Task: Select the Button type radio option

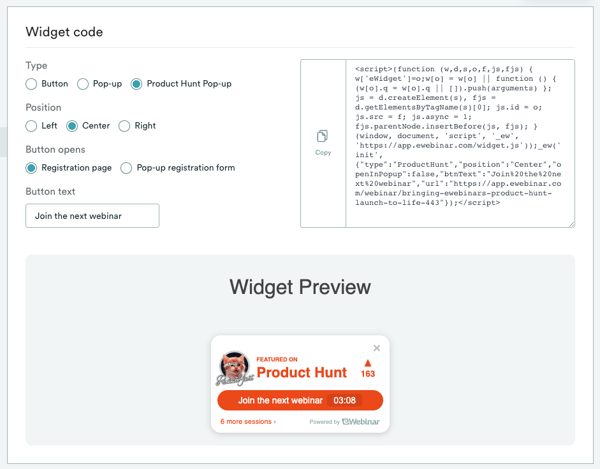Action: (32, 84)
